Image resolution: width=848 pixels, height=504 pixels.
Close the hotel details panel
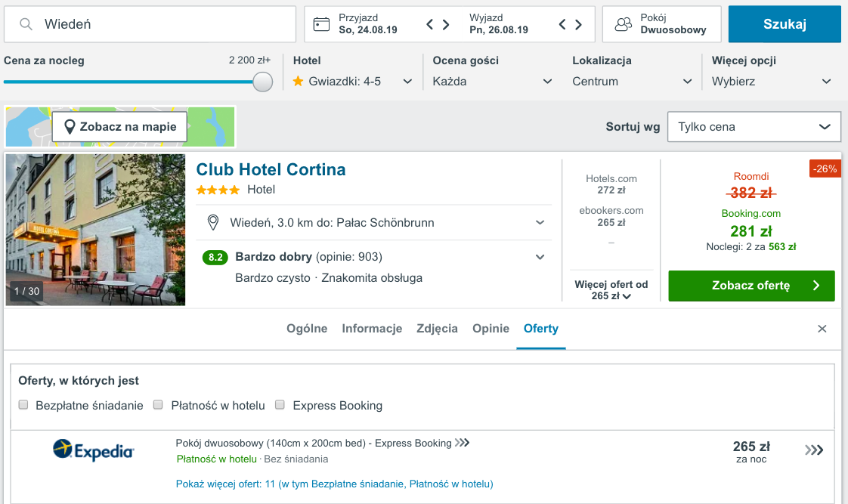pos(822,329)
